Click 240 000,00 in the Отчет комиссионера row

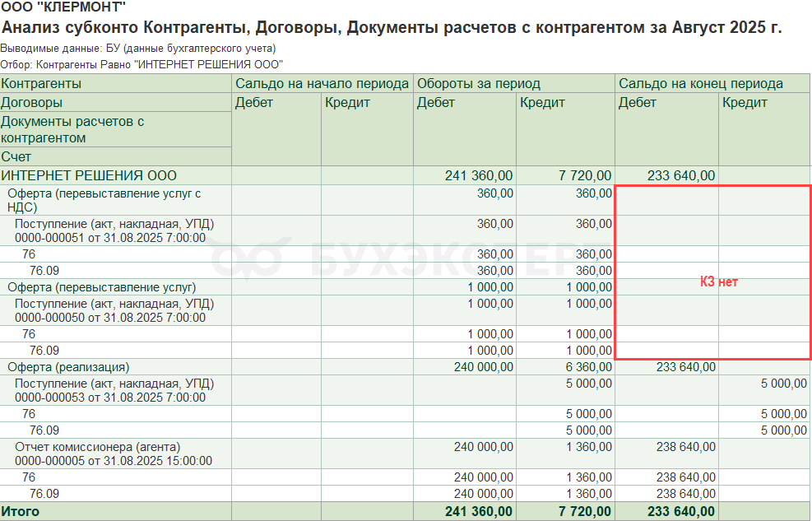[x=484, y=447]
